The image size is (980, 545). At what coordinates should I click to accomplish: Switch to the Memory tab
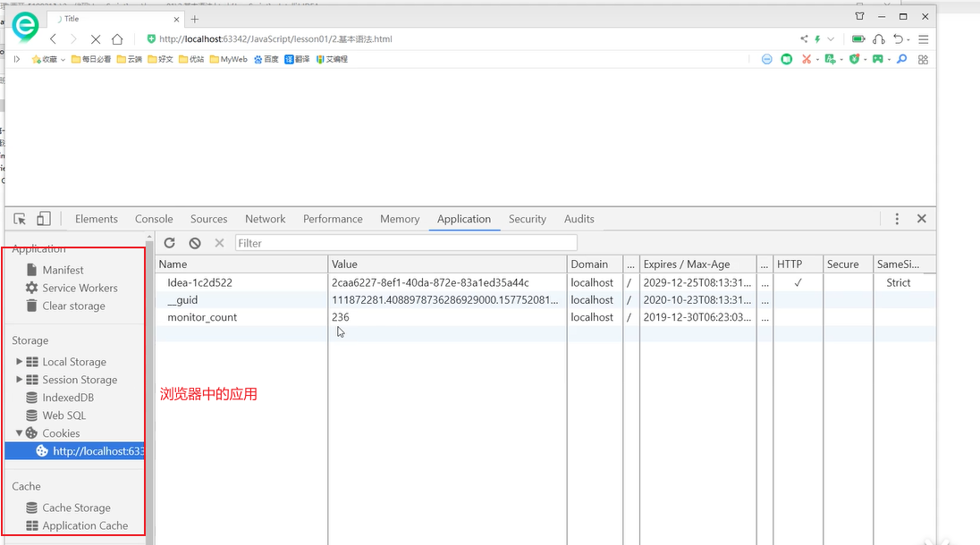coord(400,219)
